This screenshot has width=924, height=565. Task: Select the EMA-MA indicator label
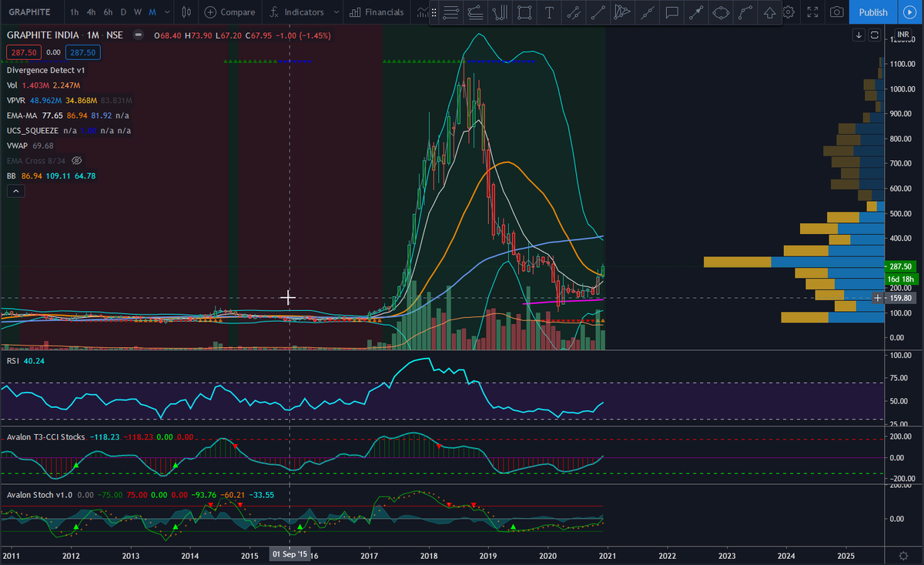point(21,115)
